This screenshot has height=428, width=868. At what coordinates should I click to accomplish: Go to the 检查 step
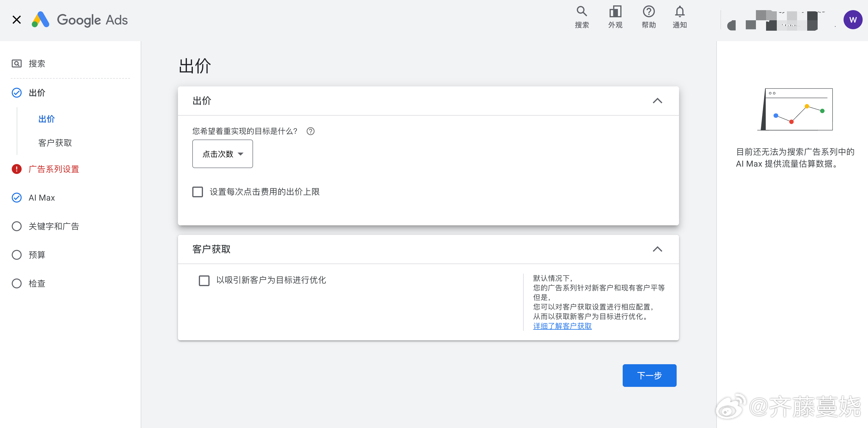click(x=37, y=283)
